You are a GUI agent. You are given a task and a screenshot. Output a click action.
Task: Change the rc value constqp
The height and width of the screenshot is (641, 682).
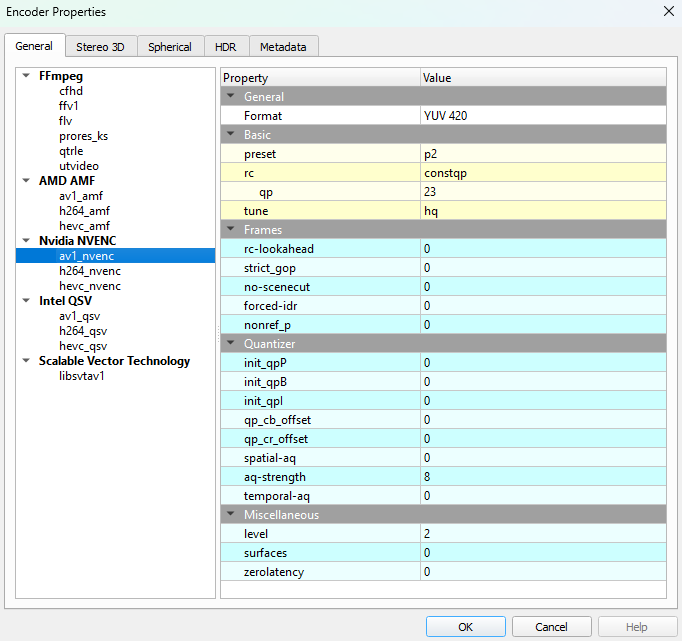pyautogui.click(x=542, y=173)
